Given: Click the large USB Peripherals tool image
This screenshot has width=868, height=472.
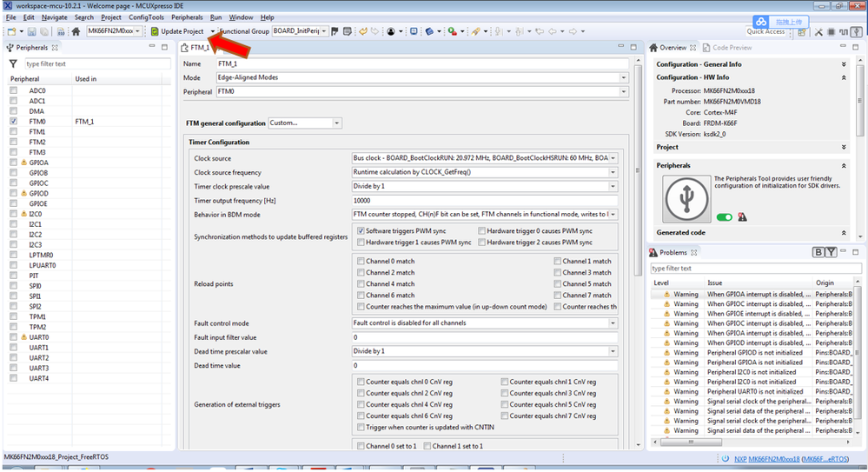Looking at the screenshot, I should click(687, 199).
